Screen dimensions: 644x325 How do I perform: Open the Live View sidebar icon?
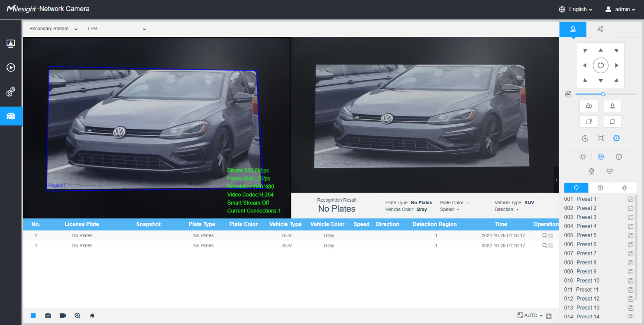click(x=11, y=44)
